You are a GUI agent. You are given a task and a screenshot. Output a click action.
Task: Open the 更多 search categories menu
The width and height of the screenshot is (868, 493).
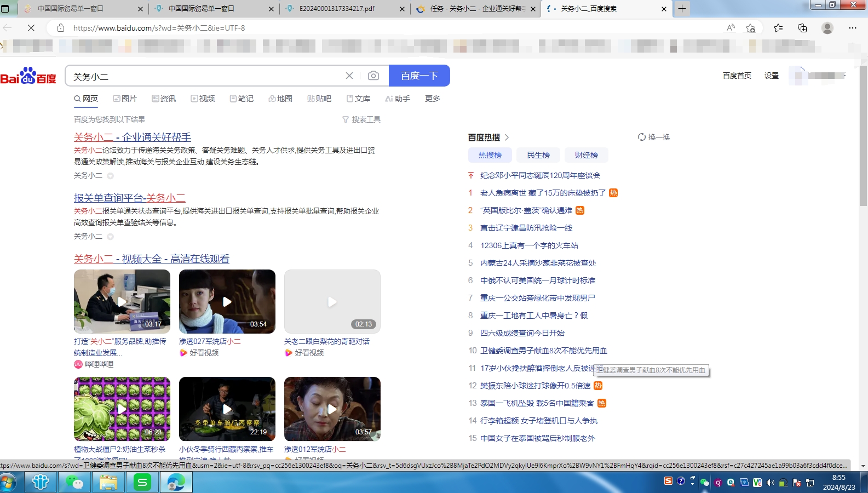(x=433, y=99)
